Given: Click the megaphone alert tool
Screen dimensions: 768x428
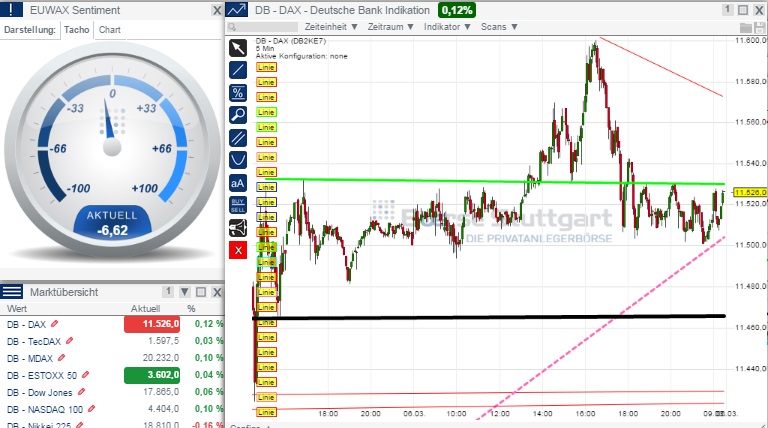Looking at the screenshot, I should [x=238, y=228].
